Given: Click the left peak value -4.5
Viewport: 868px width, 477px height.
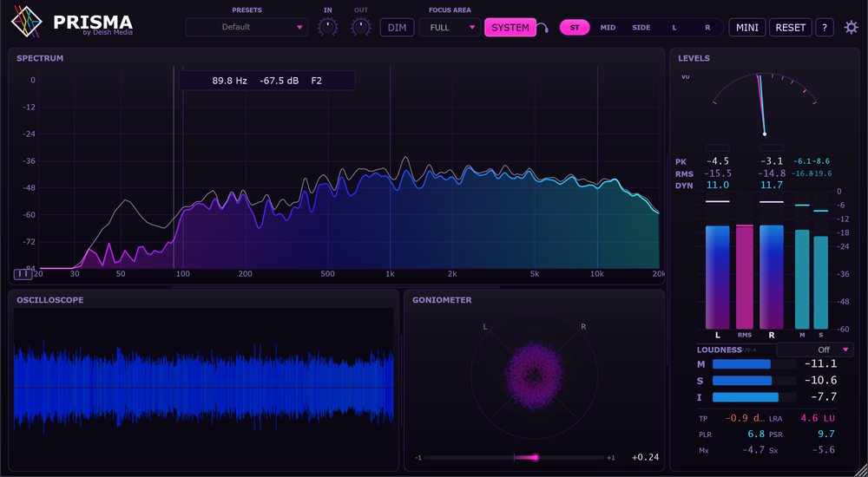Looking at the screenshot, I should pyautogui.click(x=718, y=161).
